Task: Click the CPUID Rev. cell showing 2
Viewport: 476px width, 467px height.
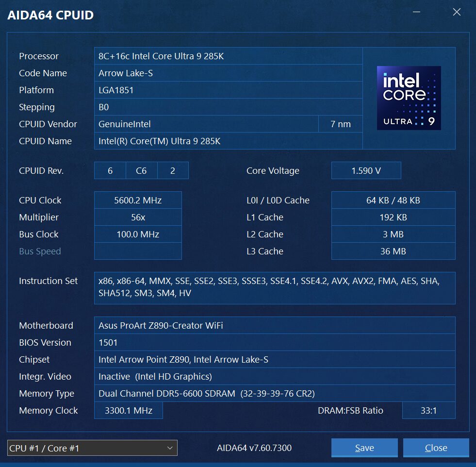Action: coord(173,171)
